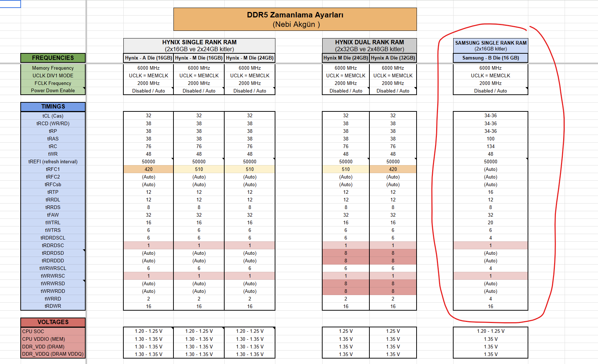Image resolution: width=598 pixels, height=364 pixels.
Task: Click the "tCL (Cas)" row label
Action: (53, 116)
